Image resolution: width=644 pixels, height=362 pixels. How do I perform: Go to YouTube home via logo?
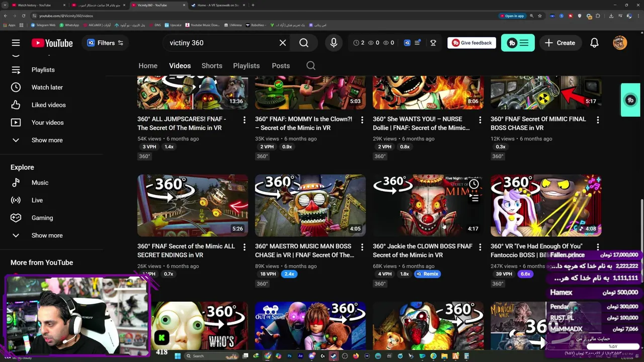[52, 43]
